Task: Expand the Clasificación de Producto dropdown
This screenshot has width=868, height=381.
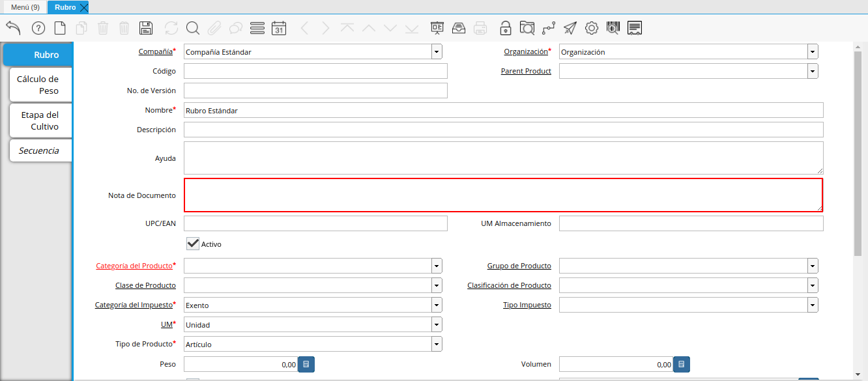Action: [813, 285]
